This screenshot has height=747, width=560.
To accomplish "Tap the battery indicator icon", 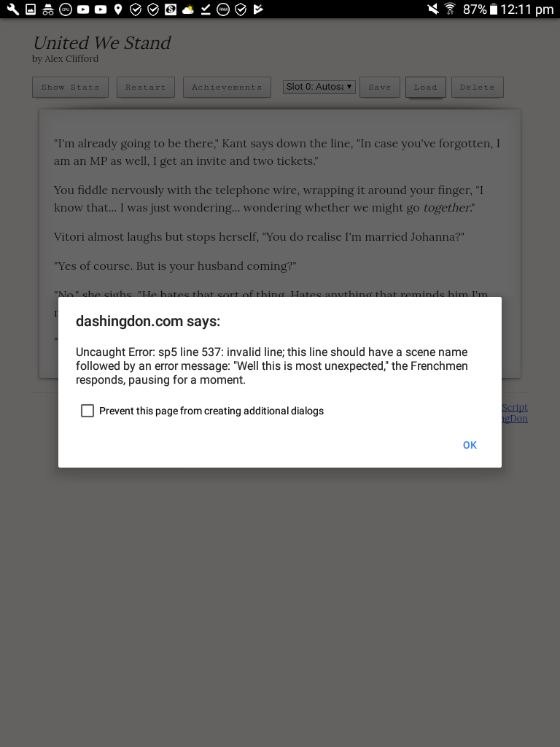I will [x=494, y=9].
